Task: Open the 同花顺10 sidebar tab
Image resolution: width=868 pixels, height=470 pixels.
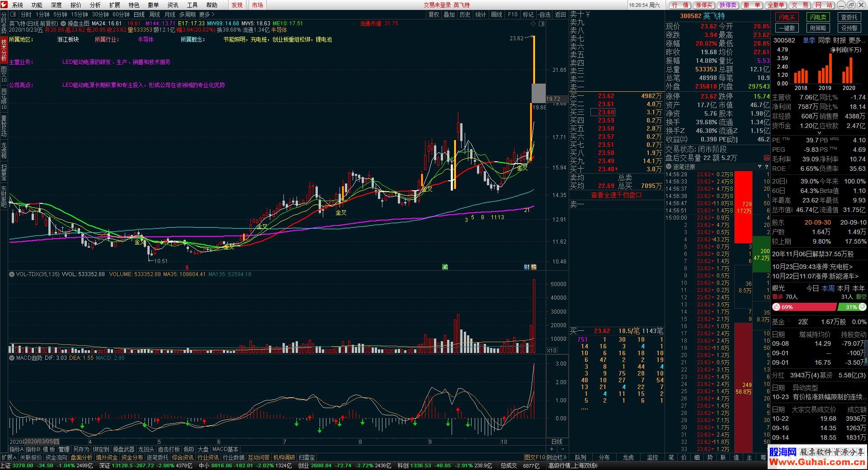Action: pyautogui.click(x=4, y=98)
